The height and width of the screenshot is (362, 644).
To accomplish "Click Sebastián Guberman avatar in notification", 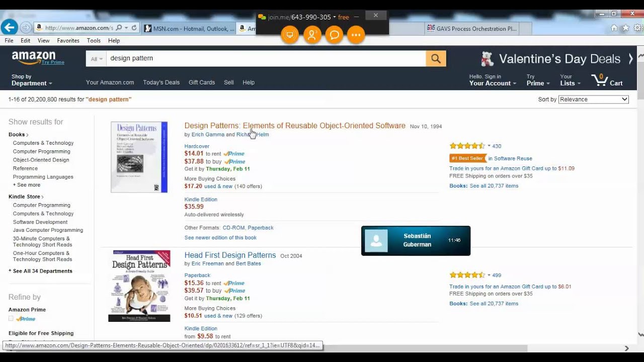I will coord(376,241).
